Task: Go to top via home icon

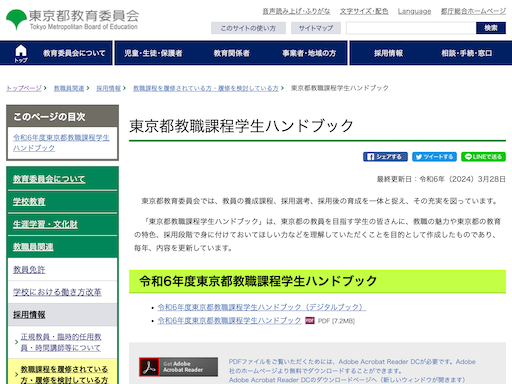Action: [21, 53]
